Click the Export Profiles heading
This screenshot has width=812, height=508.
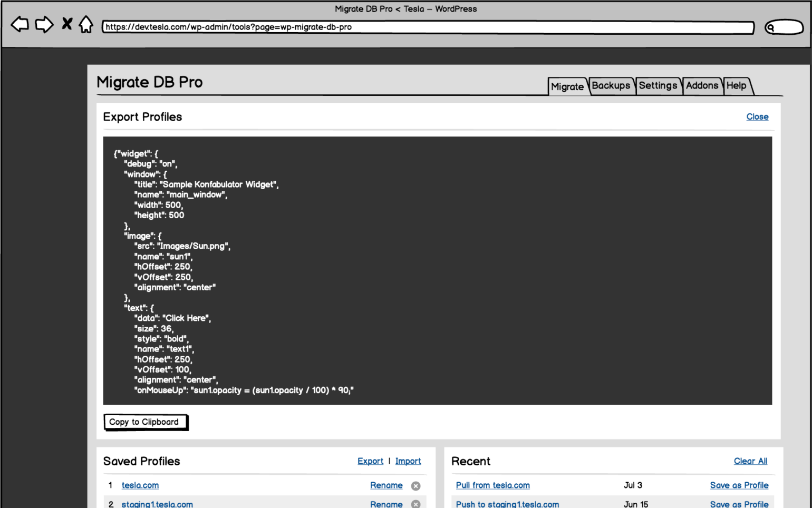[x=142, y=117]
